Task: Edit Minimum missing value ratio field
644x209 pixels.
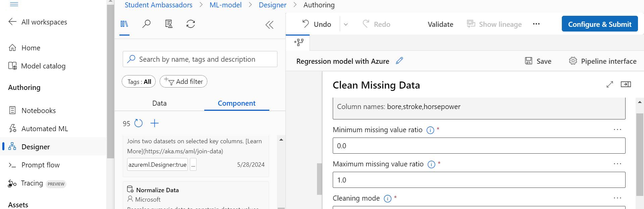Action: [x=479, y=146]
